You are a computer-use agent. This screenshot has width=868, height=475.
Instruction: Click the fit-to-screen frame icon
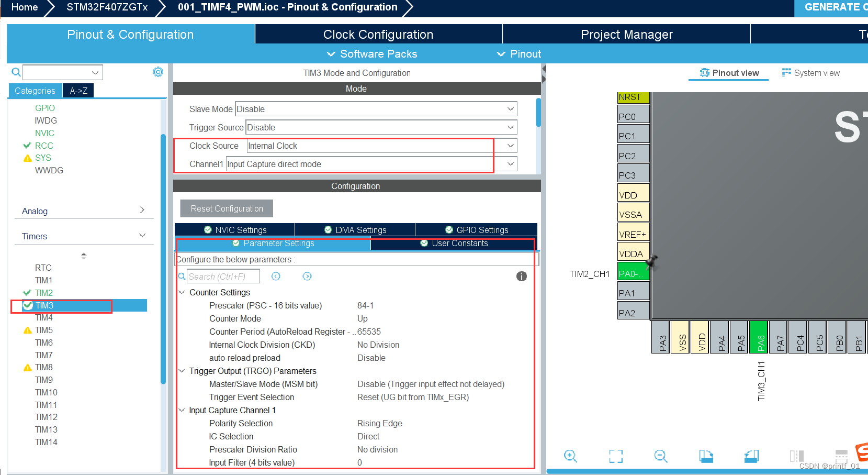tap(616, 456)
